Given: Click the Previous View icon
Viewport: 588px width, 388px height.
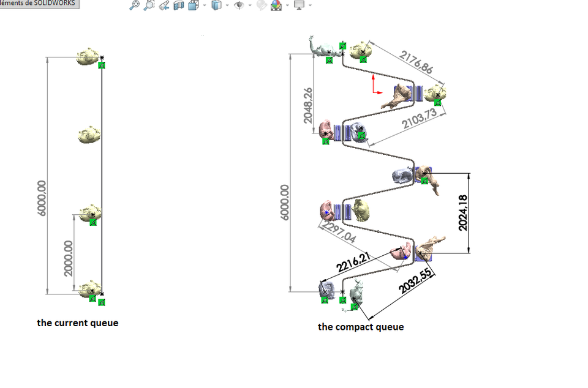Looking at the screenshot, I should click(x=163, y=6).
